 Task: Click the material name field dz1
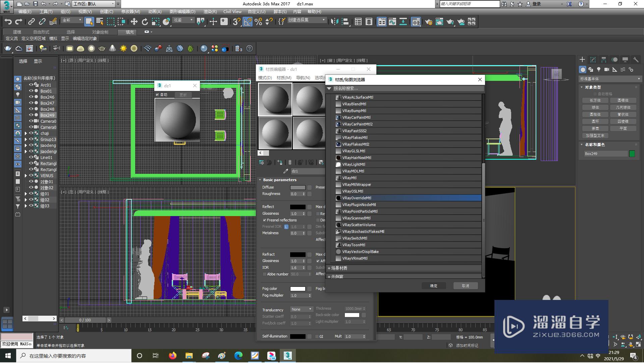[x=308, y=171]
